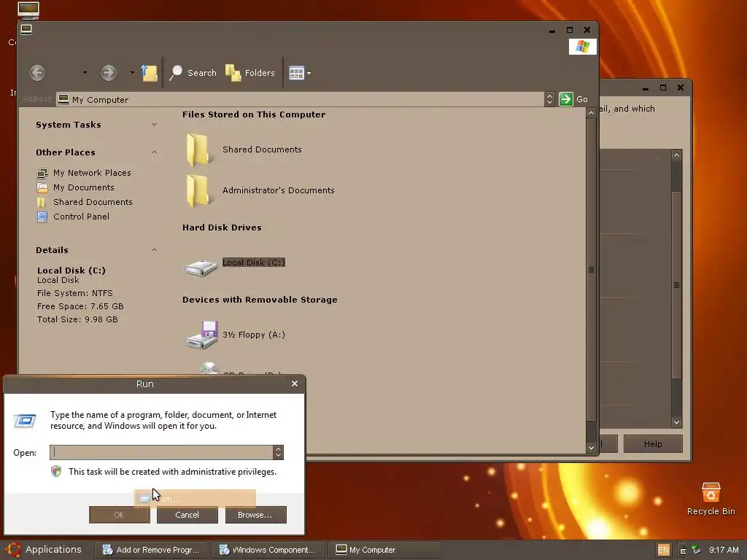Collapse the Other Places section
This screenshot has height=560, width=747.
pos(154,152)
